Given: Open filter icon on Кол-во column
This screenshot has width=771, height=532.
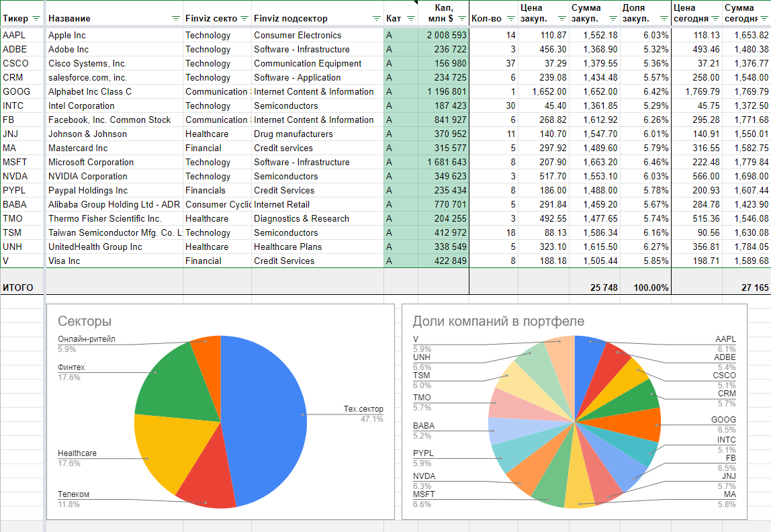Looking at the screenshot, I should pyautogui.click(x=511, y=19).
